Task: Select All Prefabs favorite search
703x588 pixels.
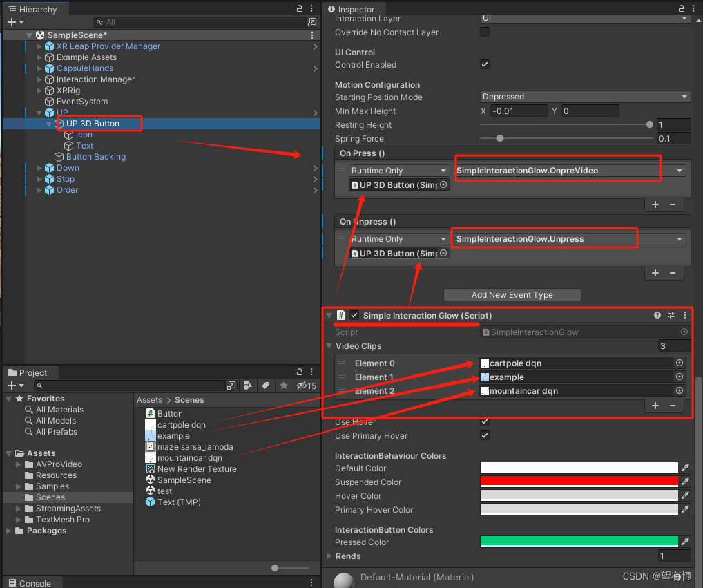Action: pyautogui.click(x=57, y=431)
